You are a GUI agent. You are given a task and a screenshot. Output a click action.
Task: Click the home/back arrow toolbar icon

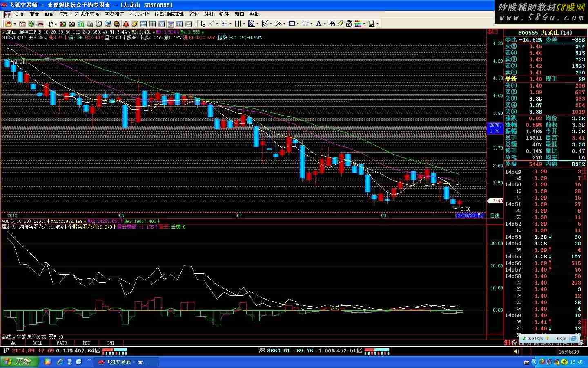pos(8,24)
